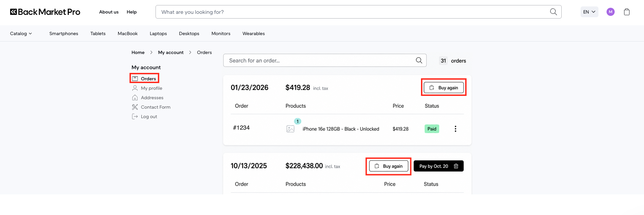Expand the Catalog dropdown
Viewport: 644px width, 215px height.
click(x=21, y=33)
